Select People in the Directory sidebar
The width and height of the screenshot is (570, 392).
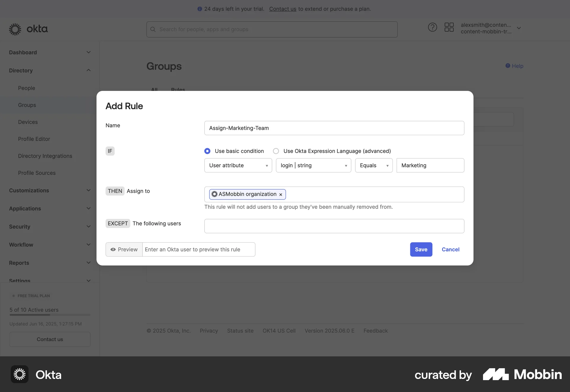27,88
